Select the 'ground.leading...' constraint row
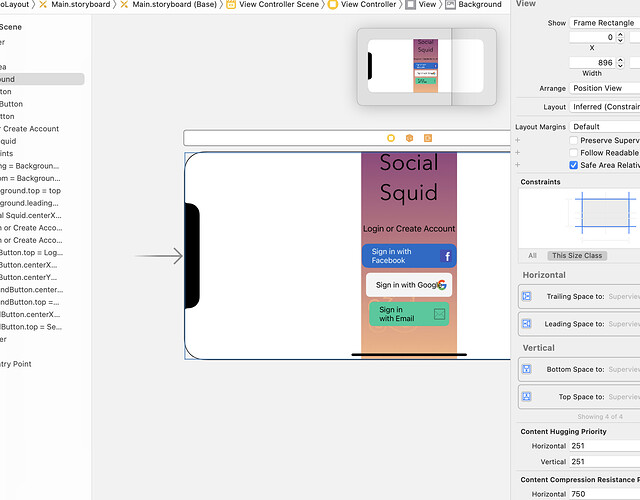The image size is (640, 500). pos(42,203)
